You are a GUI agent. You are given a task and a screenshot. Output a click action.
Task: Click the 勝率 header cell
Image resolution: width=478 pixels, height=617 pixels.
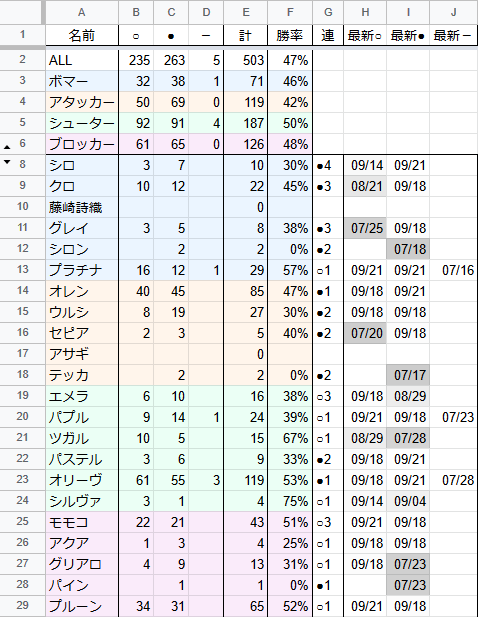[x=290, y=36]
